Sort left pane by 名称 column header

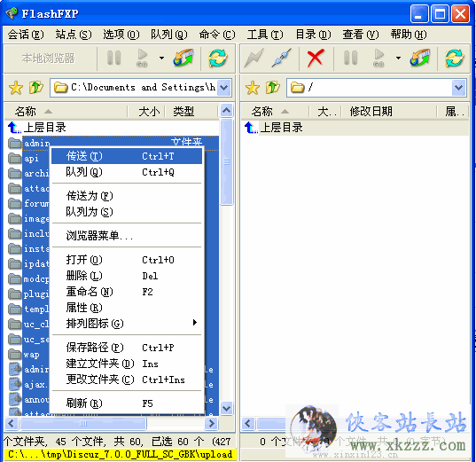(66, 112)
